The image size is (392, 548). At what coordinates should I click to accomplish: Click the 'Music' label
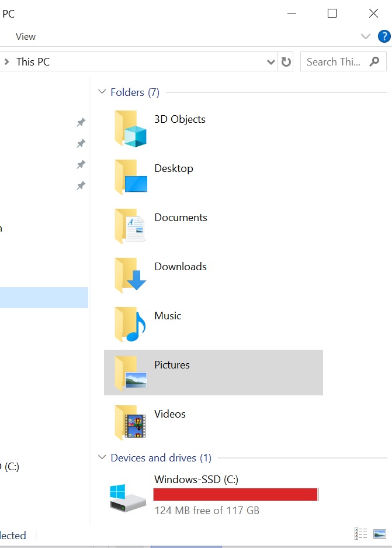click(x=168, y=316)
